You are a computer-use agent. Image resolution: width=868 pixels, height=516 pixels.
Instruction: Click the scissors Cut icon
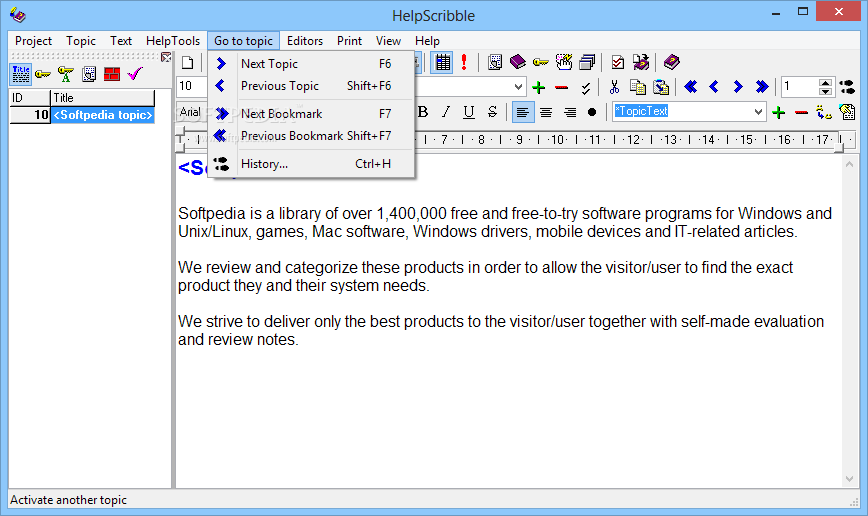point(614,87)
